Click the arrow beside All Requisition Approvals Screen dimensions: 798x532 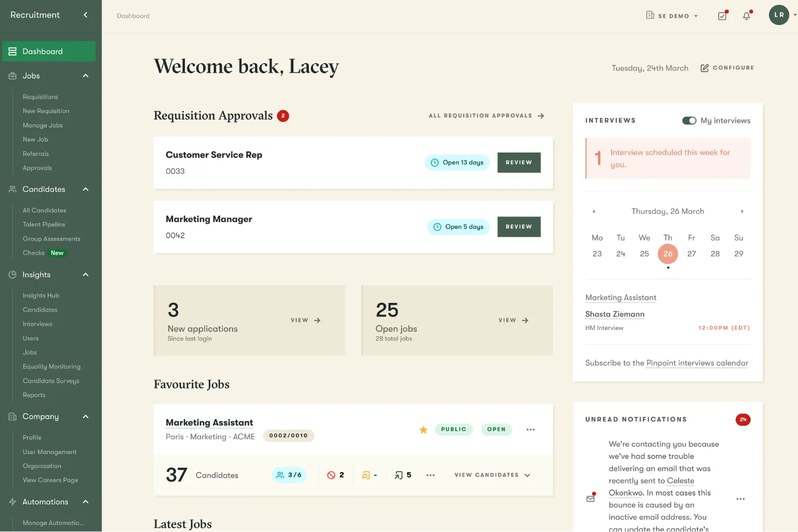tap(541, 116)
